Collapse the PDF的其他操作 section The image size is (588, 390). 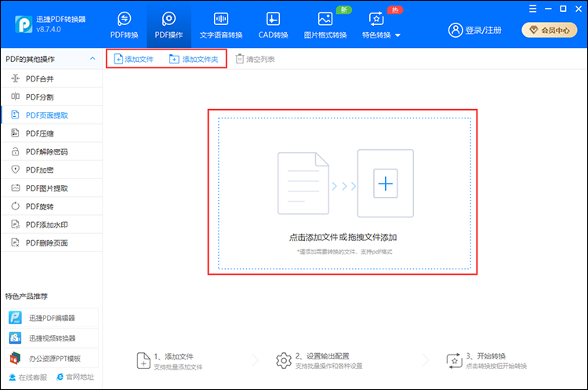pyautogui.click(x=93, y=59)
